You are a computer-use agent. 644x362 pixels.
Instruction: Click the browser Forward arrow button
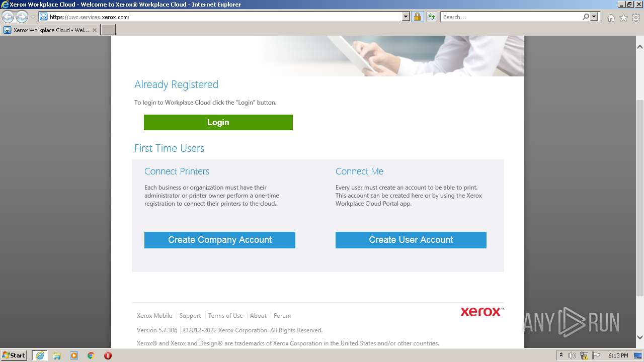pyautogui.click(x=22, y=17)
